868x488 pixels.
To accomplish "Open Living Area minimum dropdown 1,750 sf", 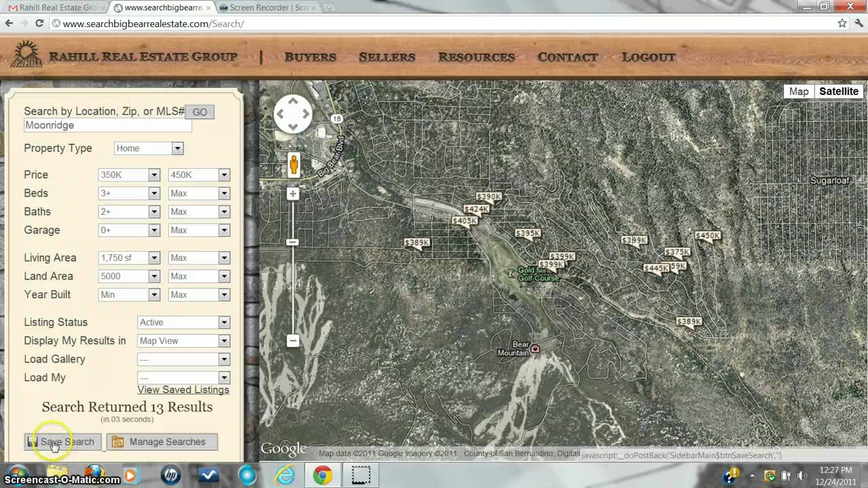I will (129, 258).
